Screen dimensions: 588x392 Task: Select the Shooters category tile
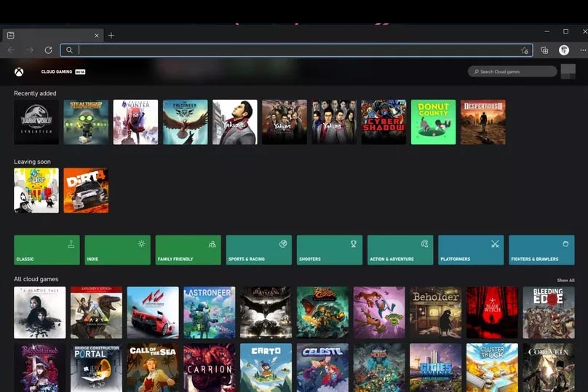point(330,250)
